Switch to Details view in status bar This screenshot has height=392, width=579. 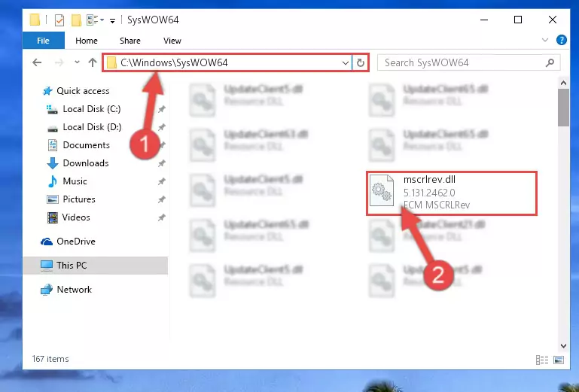[x=541, y=360]
